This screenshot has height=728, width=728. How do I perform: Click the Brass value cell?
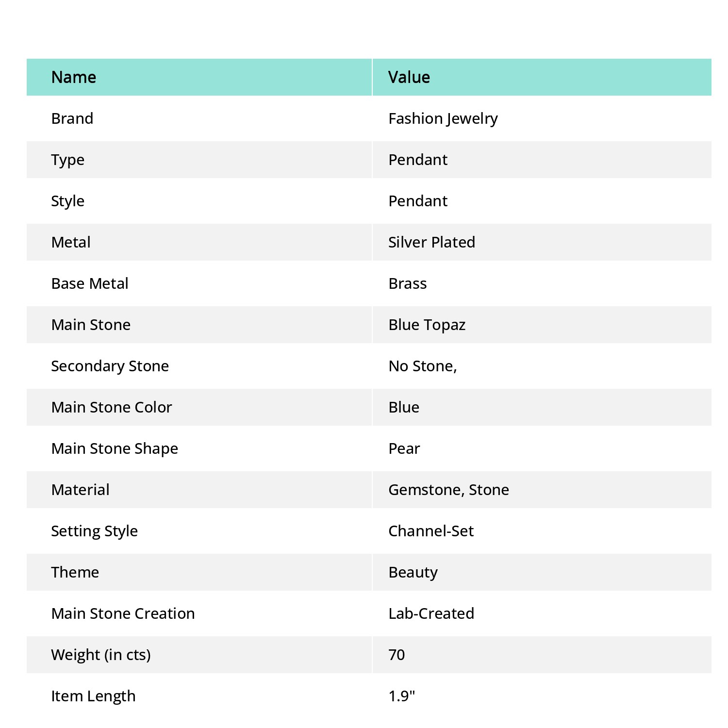pos(408,283)
